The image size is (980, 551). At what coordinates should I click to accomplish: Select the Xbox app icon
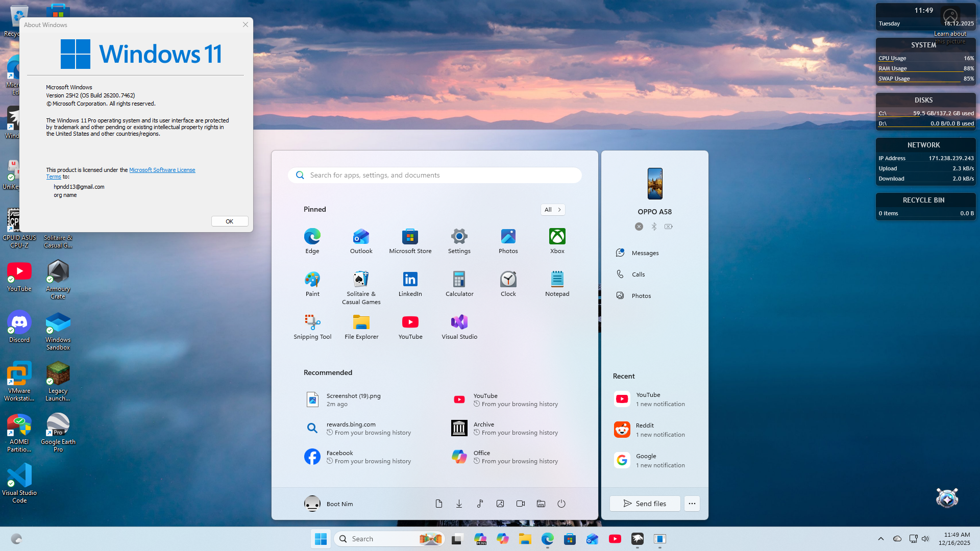click(x=557, y=236)
